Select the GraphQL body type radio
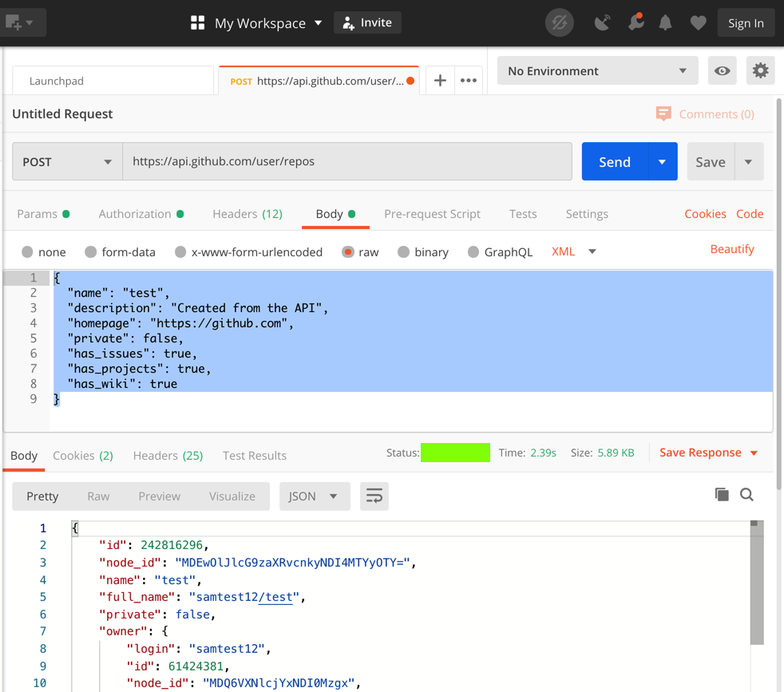 click(x=473, y=252)
